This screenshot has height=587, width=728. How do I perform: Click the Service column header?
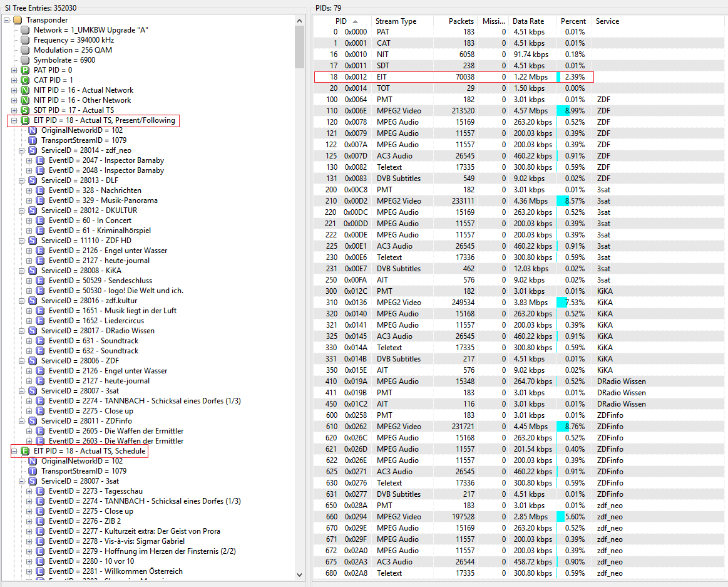(607, 21)
